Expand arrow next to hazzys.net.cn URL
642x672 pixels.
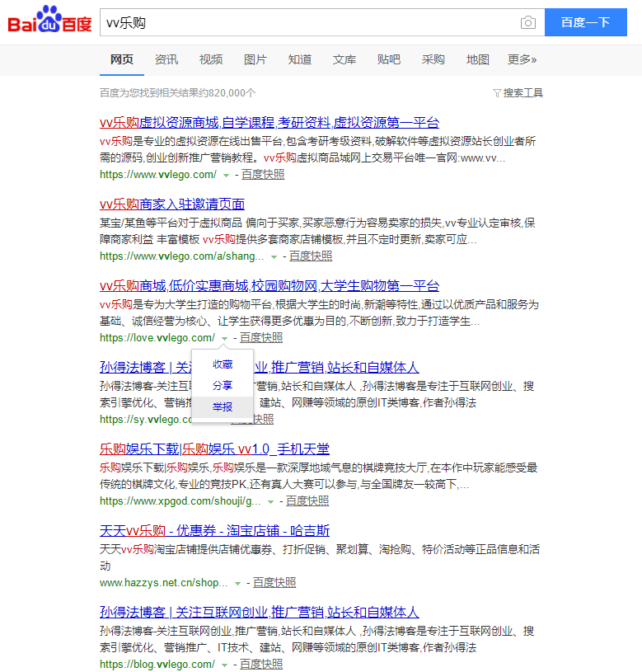(237, 584)
